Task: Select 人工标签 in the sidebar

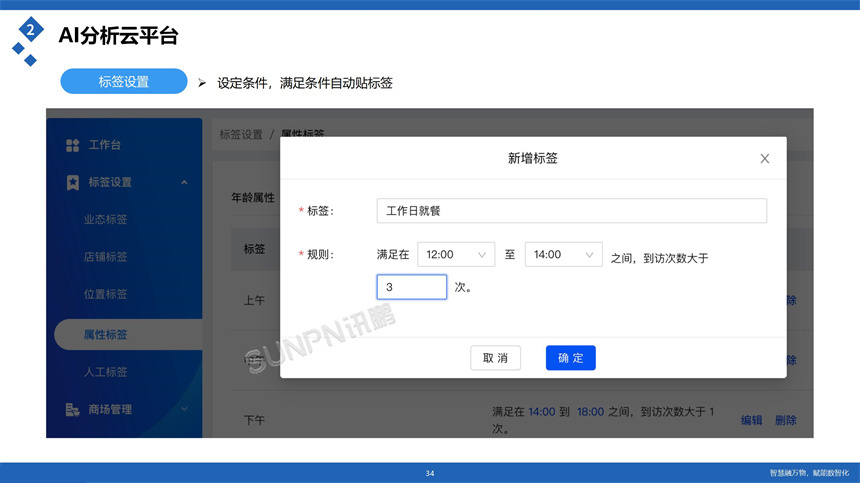Action: coord(105,372)
